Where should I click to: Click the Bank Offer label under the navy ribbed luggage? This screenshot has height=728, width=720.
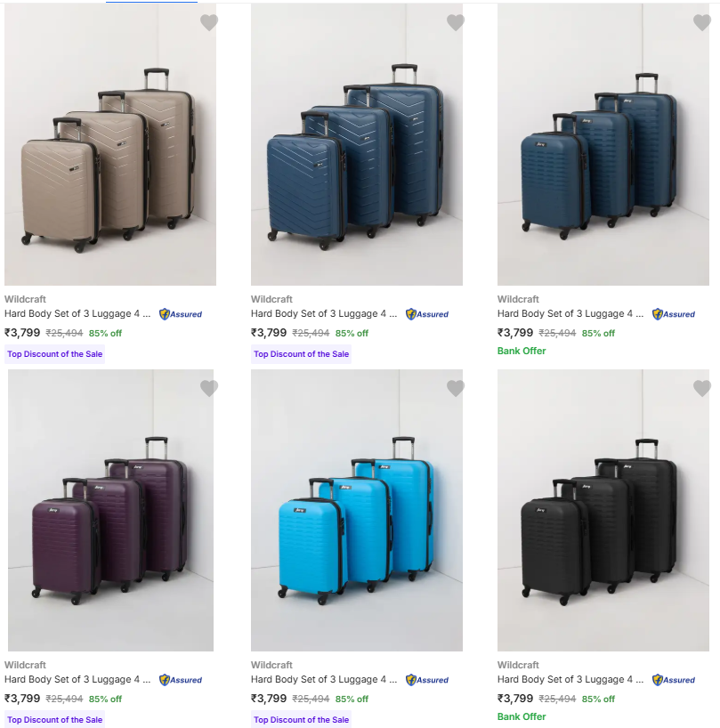point(522,351)
